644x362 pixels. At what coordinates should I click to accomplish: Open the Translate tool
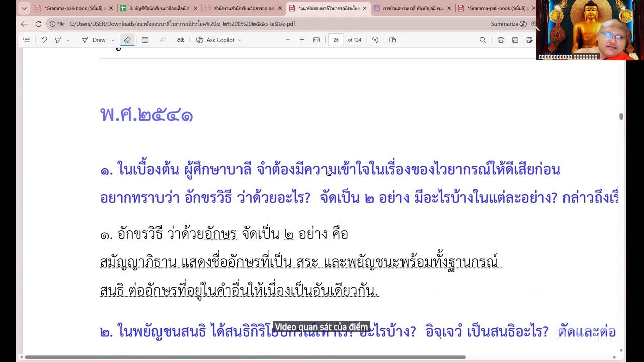[181, 40]
